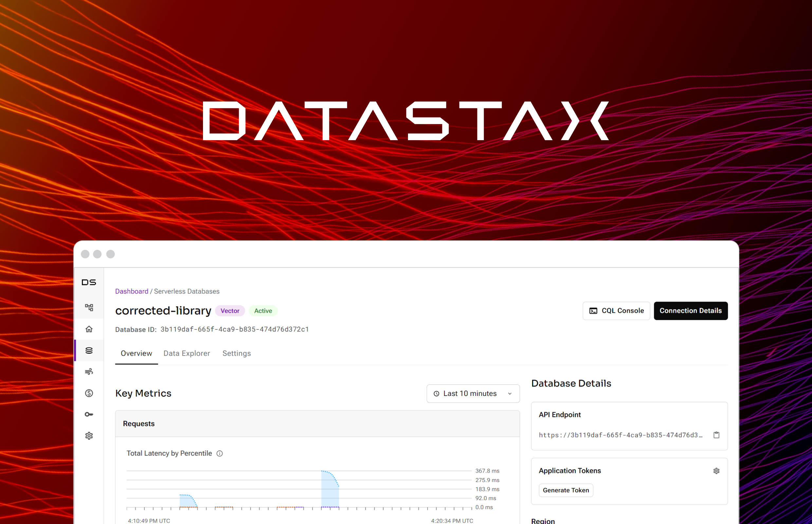This screenshot has height=524, width=812.
Task: Click the DataStax home icon in sidebar
Action: pos(90,330)
